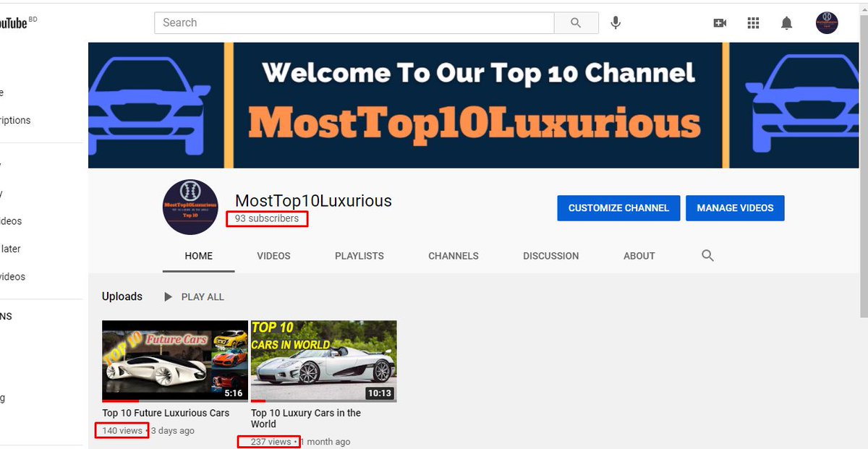Click the YouTube logo
This screenshot has width=868, height=449.
click(x=13, y=23)
